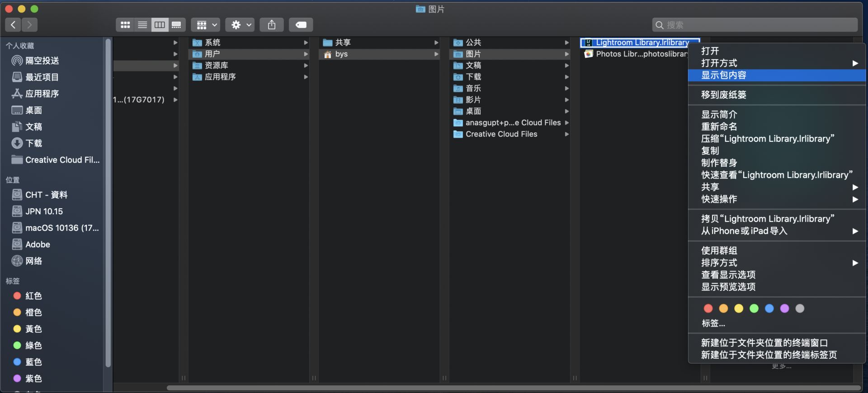Viewport: 868px width, 393px height.
Task: Expand the 从iPhone或iPad导入 submenu
Action: click(777, 231)
